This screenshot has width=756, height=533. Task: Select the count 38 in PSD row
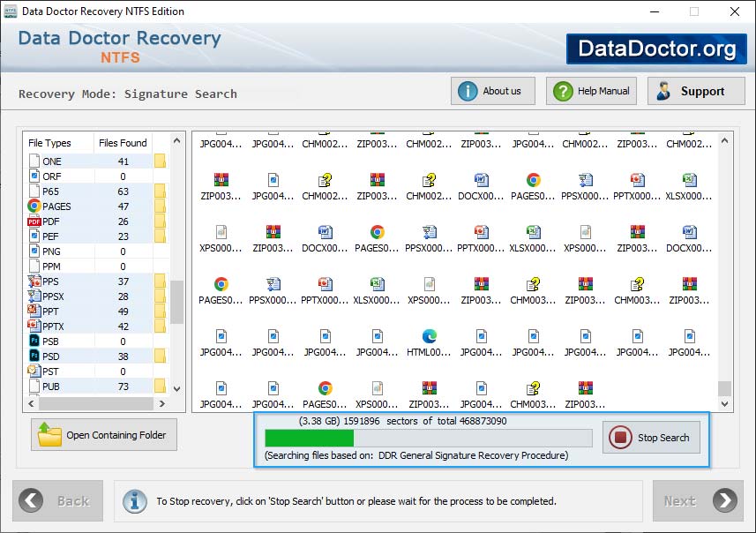pos(124,357)
